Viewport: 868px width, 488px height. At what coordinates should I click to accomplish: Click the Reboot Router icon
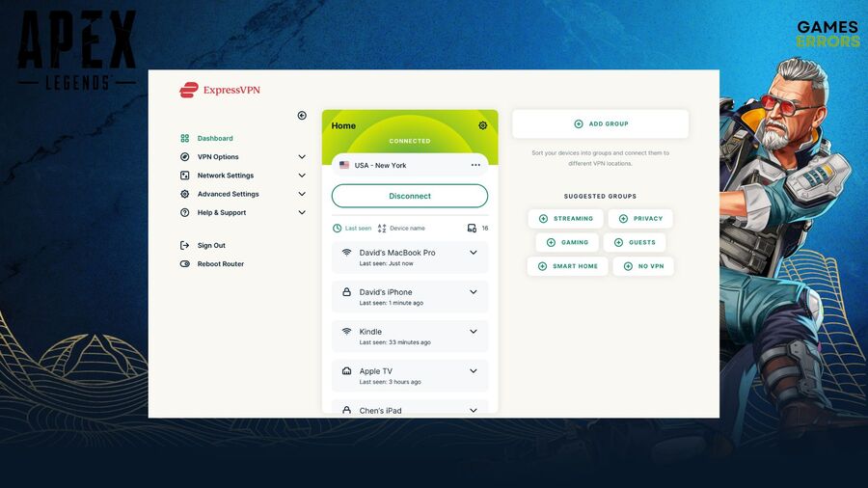185,264
